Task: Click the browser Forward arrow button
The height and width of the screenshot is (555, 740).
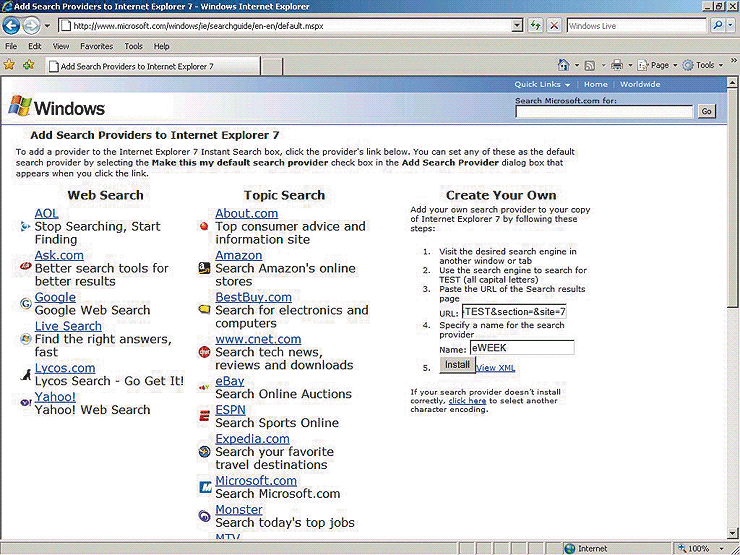Action: (31, 25)
